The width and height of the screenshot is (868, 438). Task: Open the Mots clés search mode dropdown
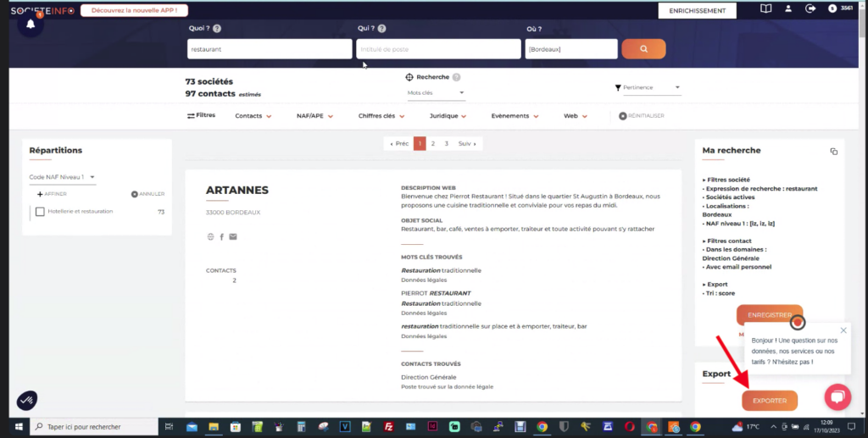pyautogui.click(x=436, y=93)
